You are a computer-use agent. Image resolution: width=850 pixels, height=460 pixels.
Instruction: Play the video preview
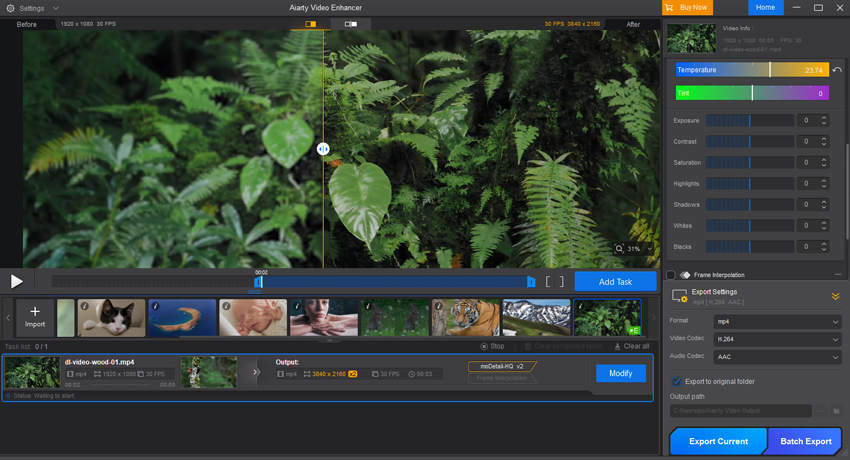pos(17,281)
